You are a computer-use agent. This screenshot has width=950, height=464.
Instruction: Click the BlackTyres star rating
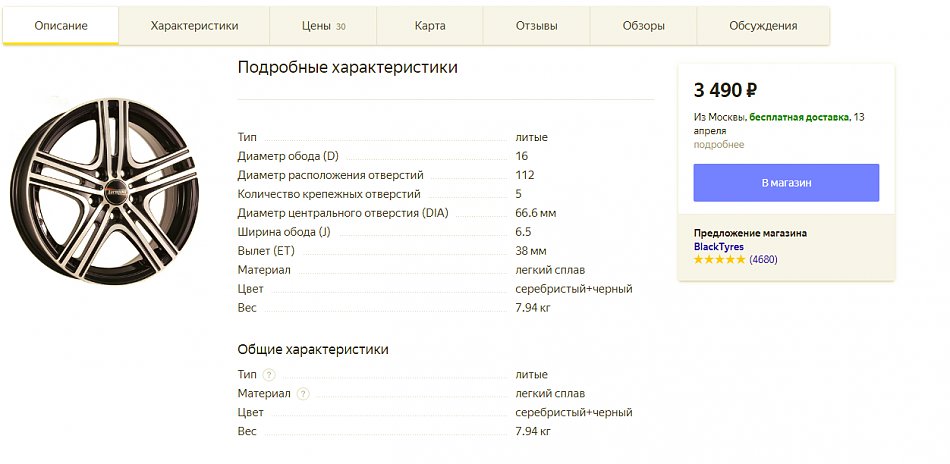(719, 260)
